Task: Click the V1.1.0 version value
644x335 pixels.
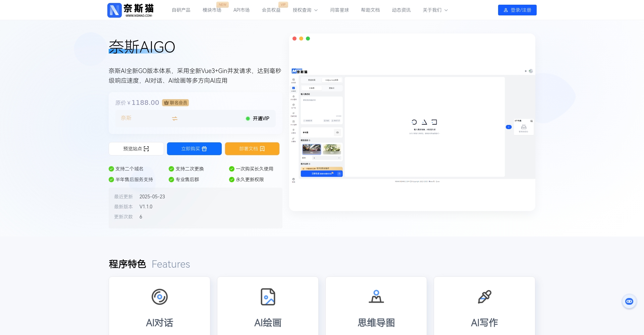Action: (x=146, y=207)
